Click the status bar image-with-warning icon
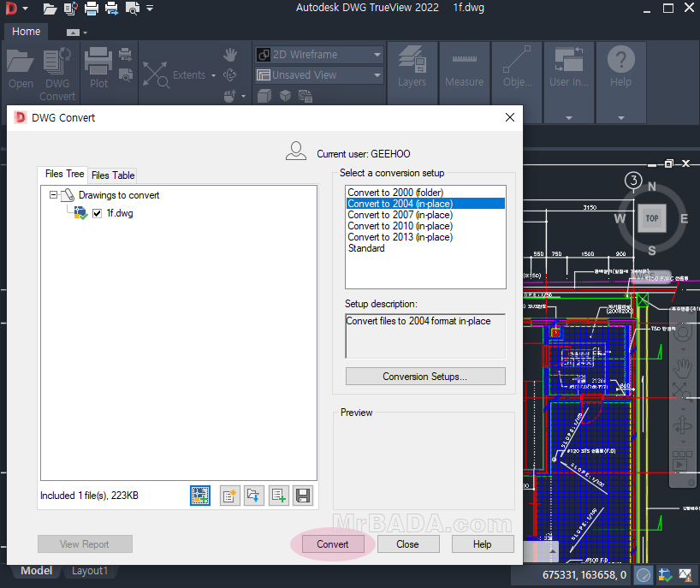The height and width of the screenshot is (588, 700). coord(685,575)
